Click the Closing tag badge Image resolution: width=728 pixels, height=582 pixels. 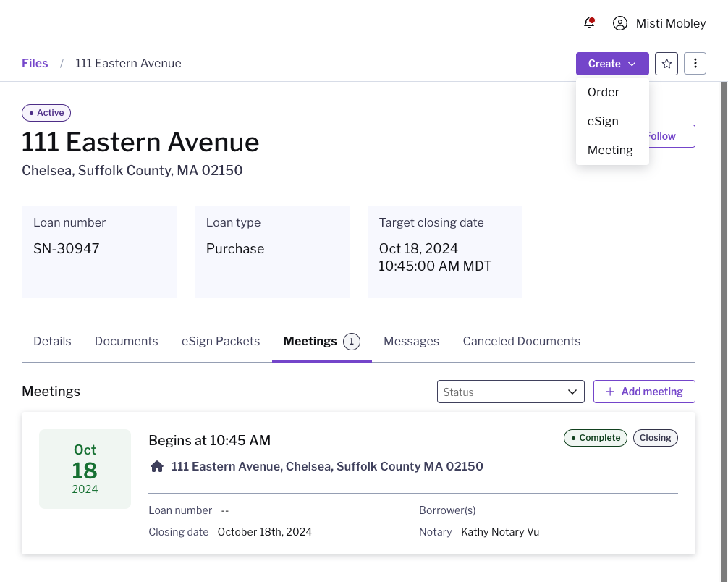(x=655, y=438)
